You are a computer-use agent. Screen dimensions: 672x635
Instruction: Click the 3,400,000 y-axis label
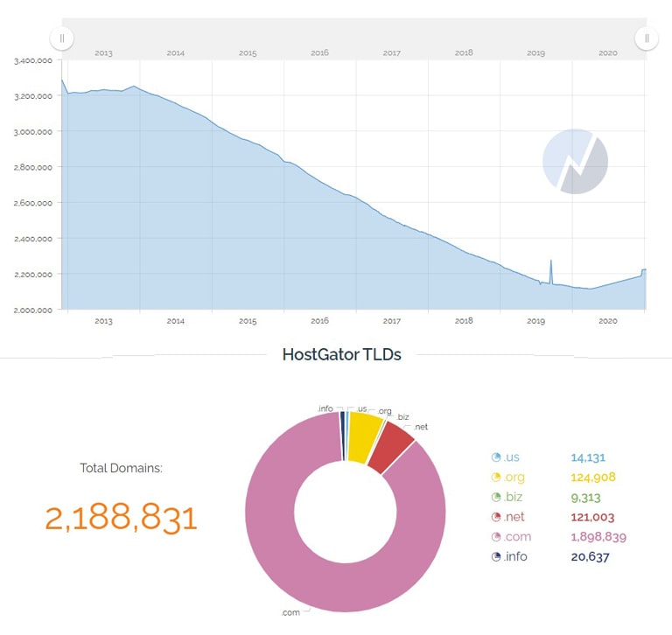point(33,60)
